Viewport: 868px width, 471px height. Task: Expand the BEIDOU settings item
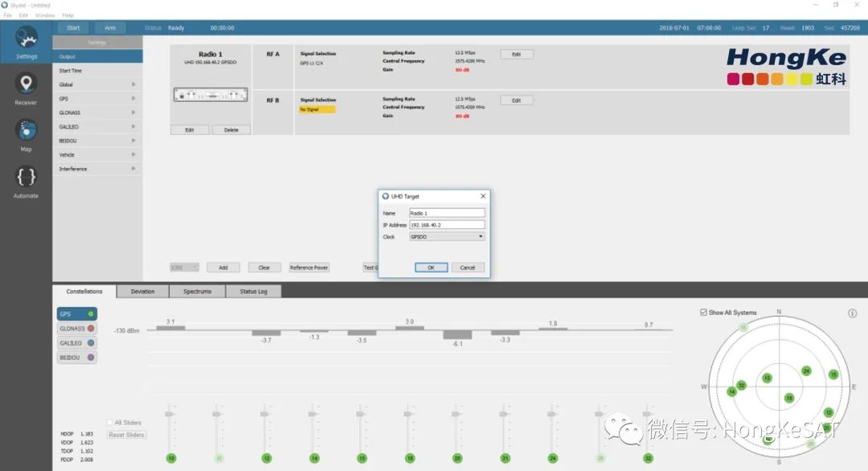(x=97, y=141)
